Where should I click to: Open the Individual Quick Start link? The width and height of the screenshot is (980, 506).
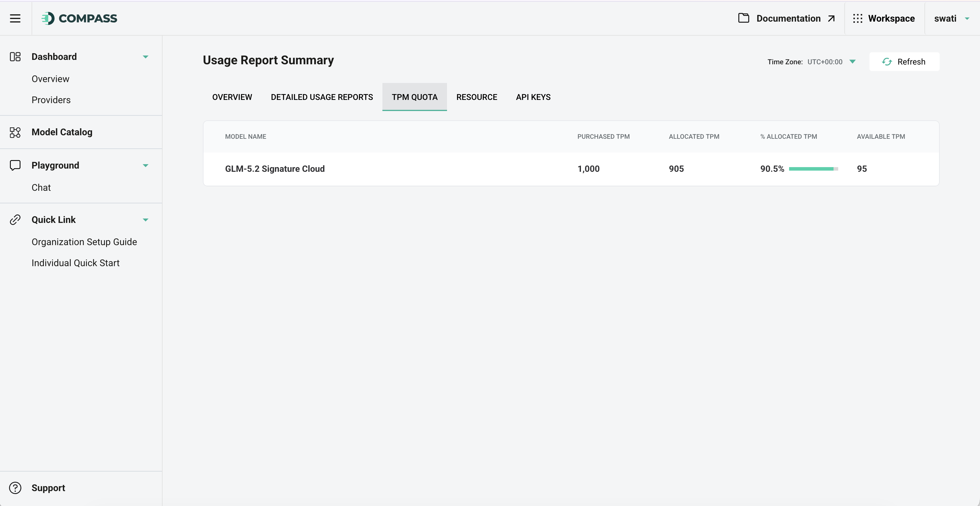pos(75,263)
